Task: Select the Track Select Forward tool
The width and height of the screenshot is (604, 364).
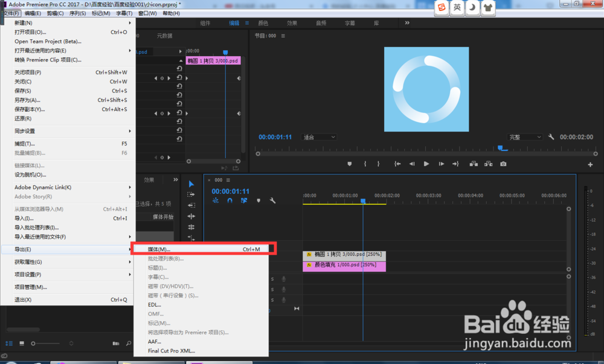Action: [191, 194]
